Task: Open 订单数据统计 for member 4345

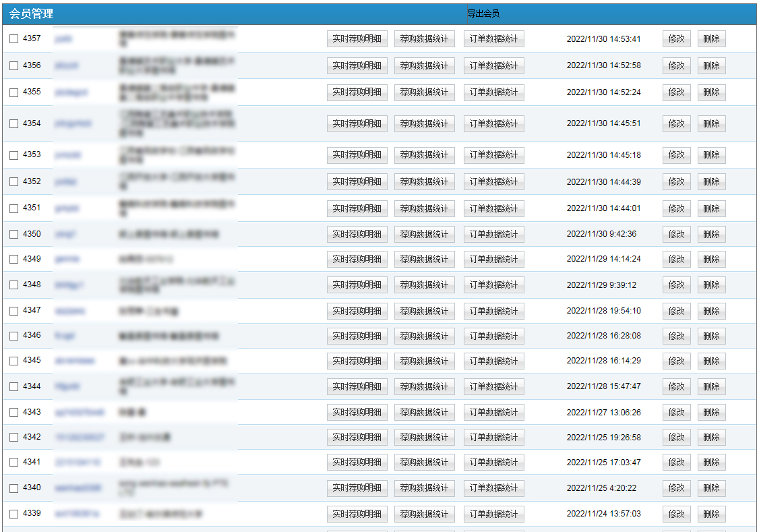Action: click(493, 361)
